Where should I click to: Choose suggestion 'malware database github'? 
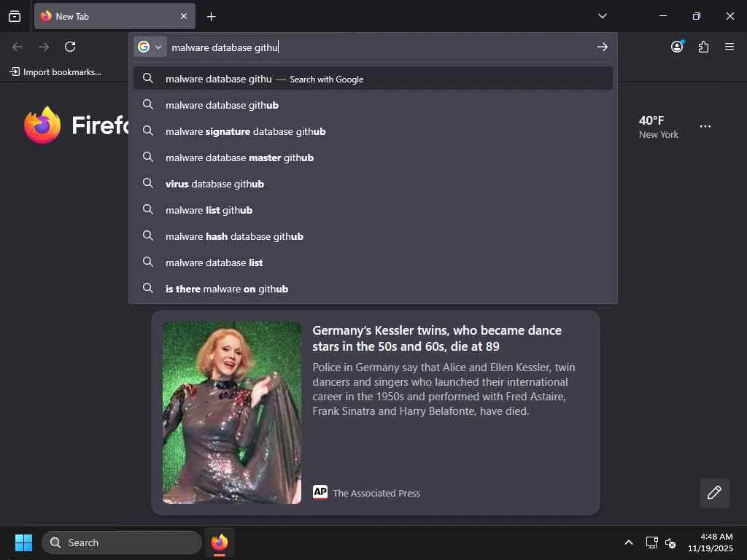coord(373,105)
